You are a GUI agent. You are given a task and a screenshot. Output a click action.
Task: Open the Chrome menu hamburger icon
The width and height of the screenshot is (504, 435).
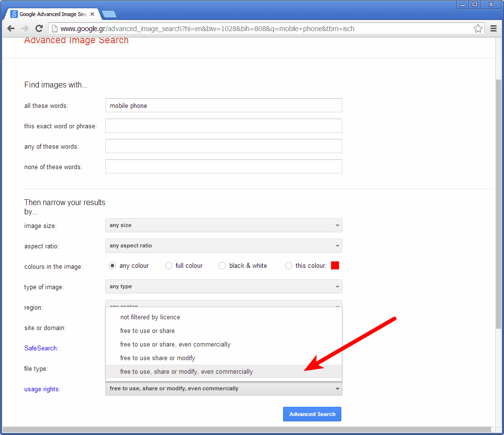[x=494, y=29]
